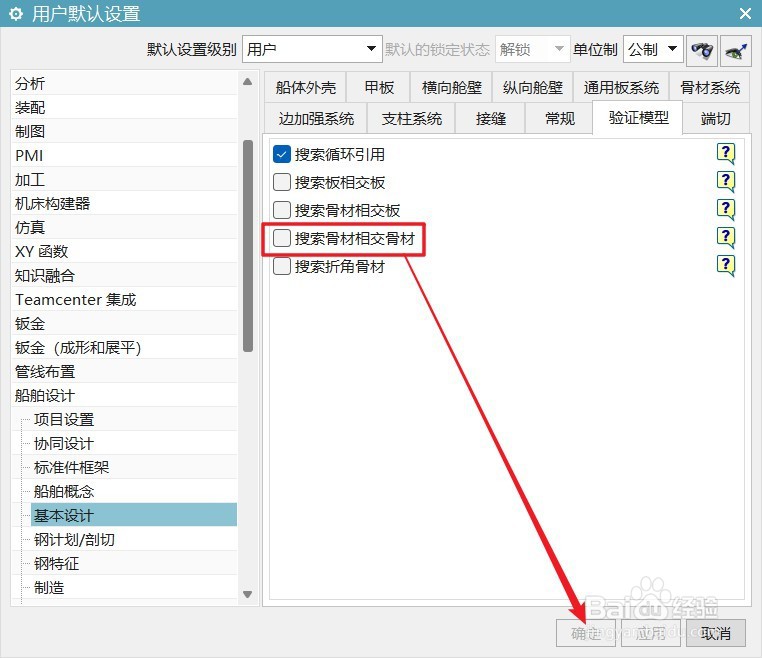Open 单位制 dropdown showing 公制

point(653,49)
